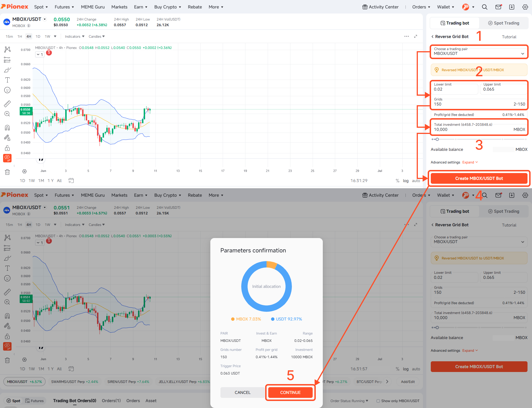The image size is (532, 408).
Task: Open the Indicators dropdown on the top chart
Action: point(75,37)
